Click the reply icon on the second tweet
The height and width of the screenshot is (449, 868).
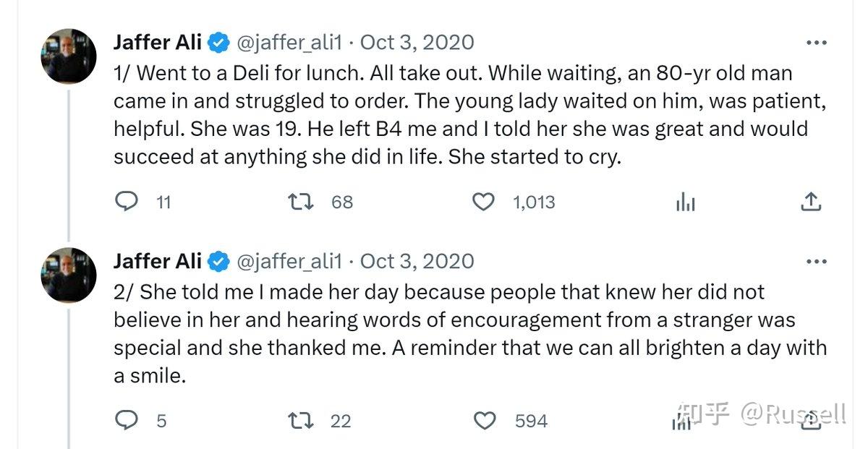[127, 419]
